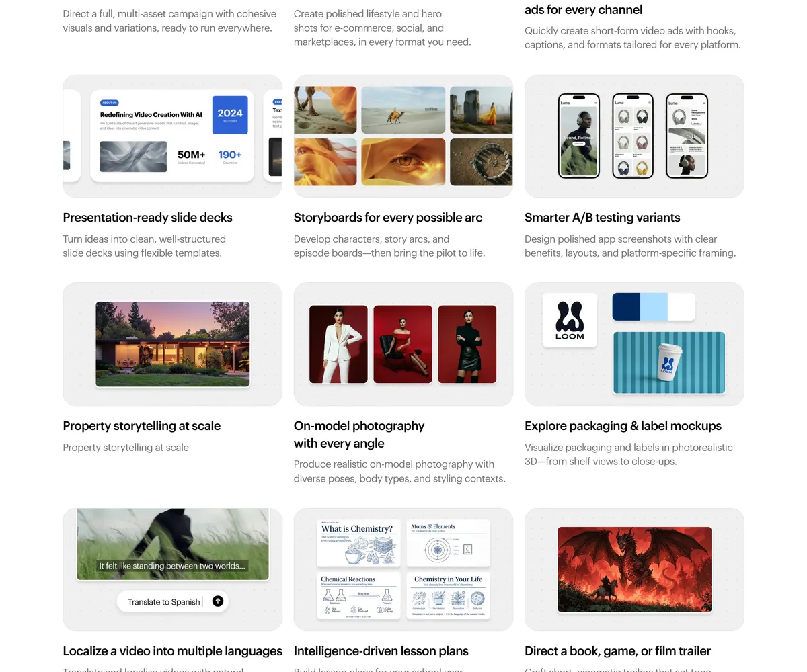The image size is (807, 672).
Task: Open the What is Chemistry? lesson slide
Action: click(358, 543)
